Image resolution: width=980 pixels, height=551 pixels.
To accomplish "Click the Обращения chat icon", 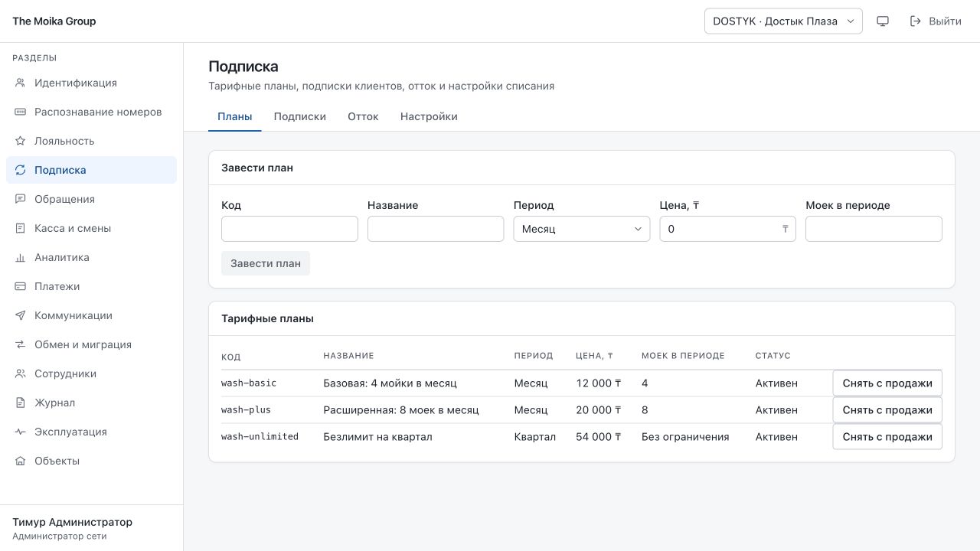I will pos(21,199).
